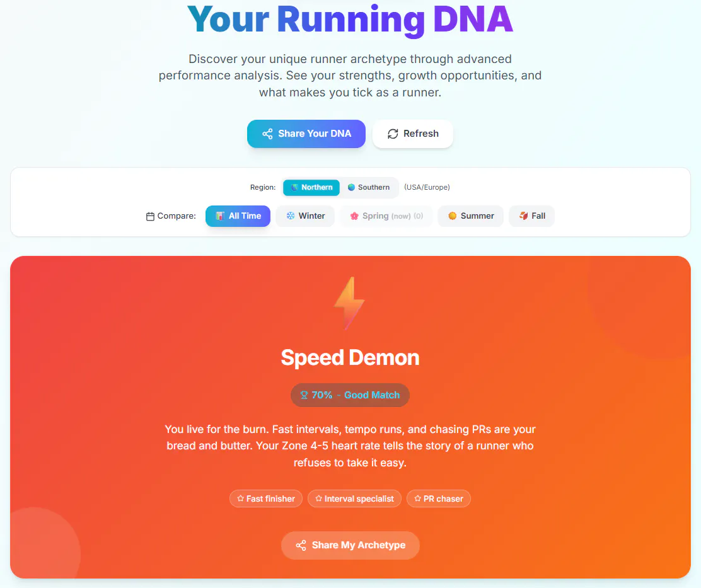Click the 70% Good Match badge

350,395
